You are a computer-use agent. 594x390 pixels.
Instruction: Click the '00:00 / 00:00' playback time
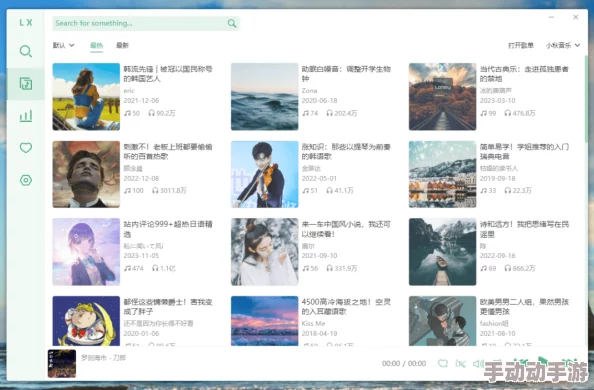point(404,363)
